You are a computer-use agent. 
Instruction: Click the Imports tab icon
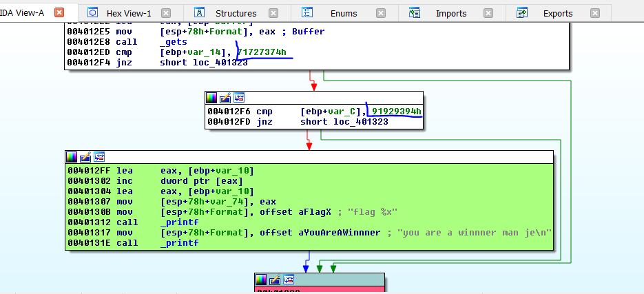coord(415,13)
